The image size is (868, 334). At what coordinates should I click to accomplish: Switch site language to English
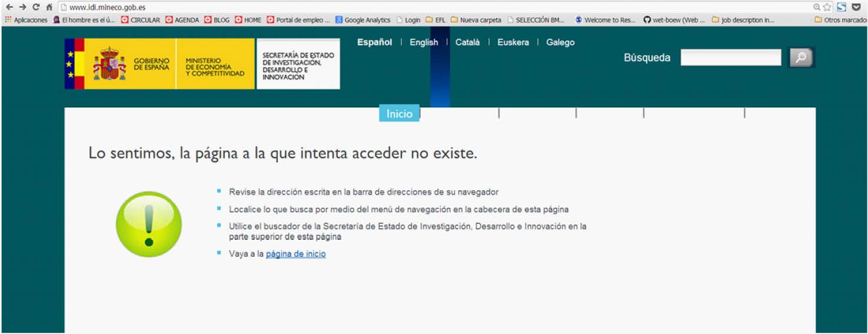click(424, 42)
